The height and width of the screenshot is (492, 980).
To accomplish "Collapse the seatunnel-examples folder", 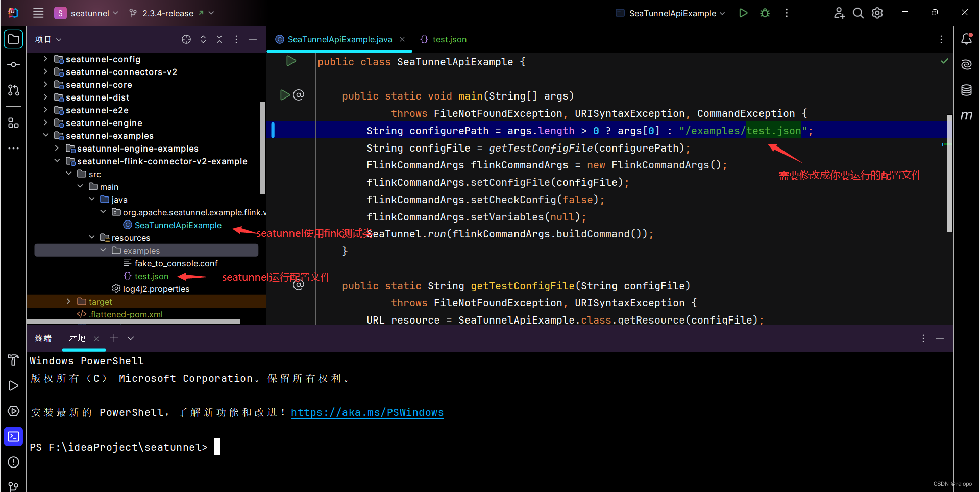I will click(45, 135).
